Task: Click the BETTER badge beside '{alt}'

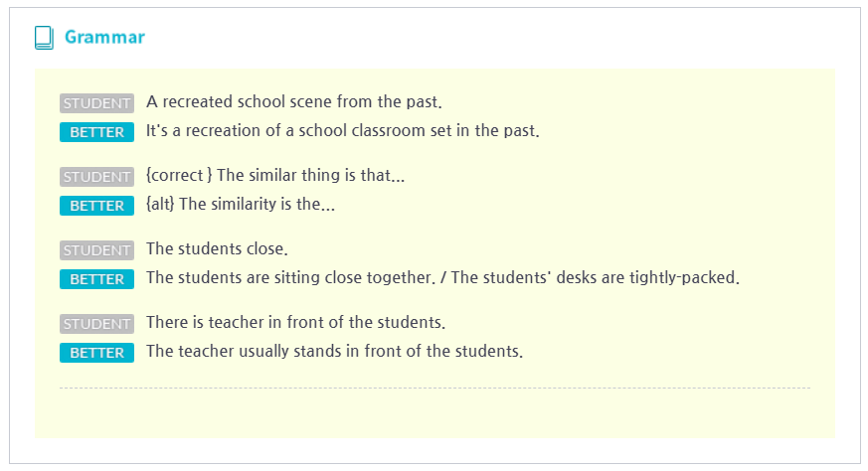Action: [96, 206]
